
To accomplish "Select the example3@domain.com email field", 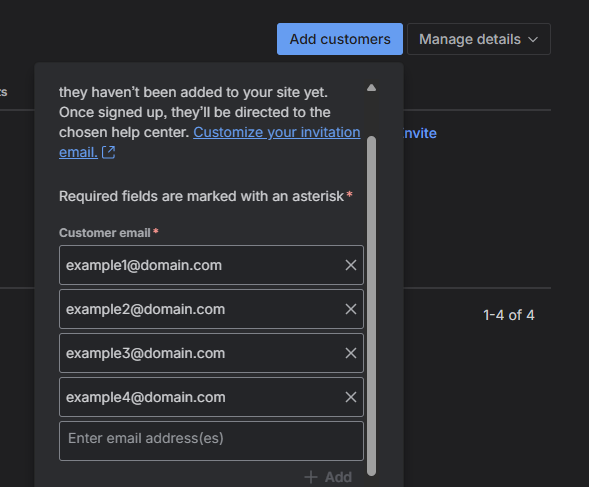I will (211, 353).
